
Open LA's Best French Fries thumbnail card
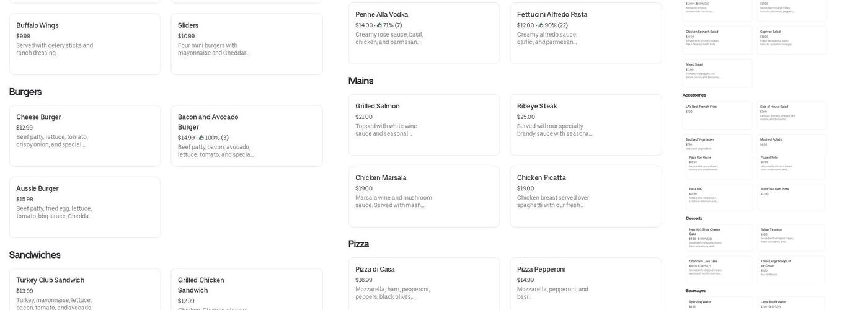[x=717, y=115]
